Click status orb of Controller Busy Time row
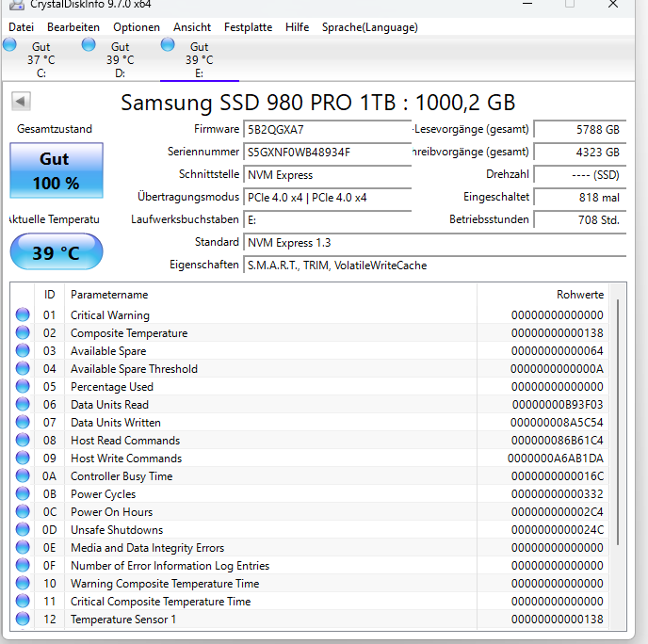This screenshot has width=648, height=644. point(23,475)
